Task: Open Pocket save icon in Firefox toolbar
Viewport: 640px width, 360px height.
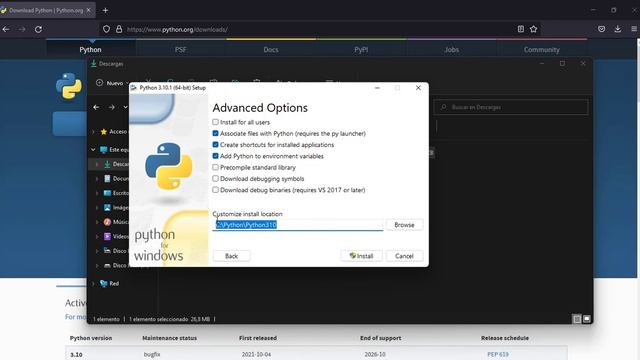Action: [602, 29]
